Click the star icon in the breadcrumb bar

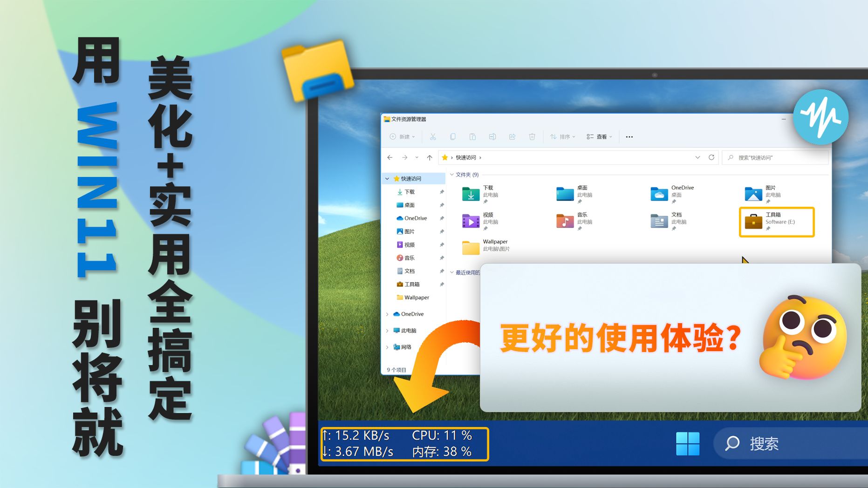[x=445, y=157]
